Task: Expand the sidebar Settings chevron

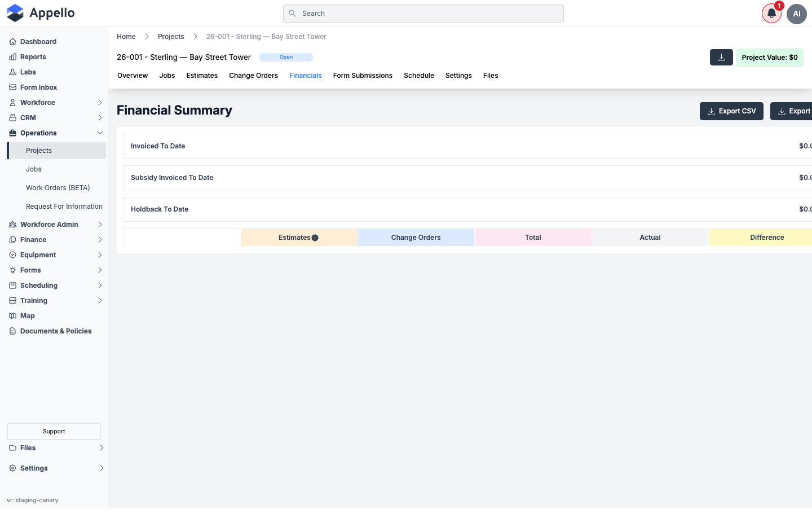Action: click(101, 468)
